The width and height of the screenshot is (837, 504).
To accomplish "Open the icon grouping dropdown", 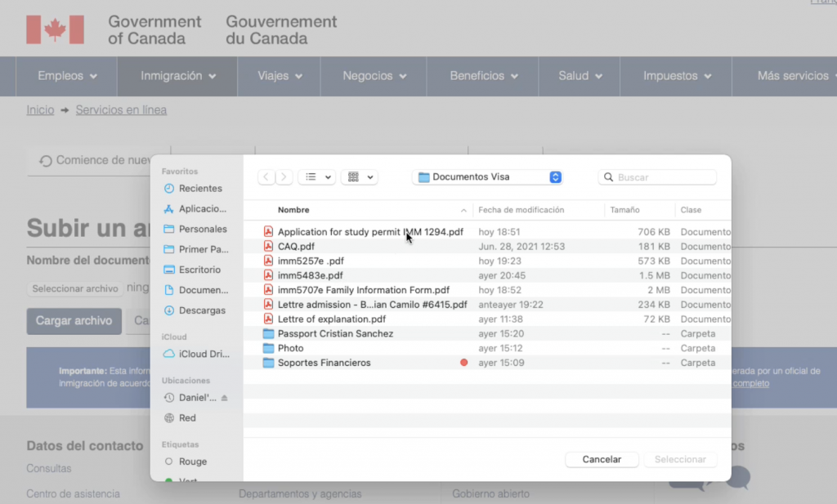I will click(x=359, y=177).
